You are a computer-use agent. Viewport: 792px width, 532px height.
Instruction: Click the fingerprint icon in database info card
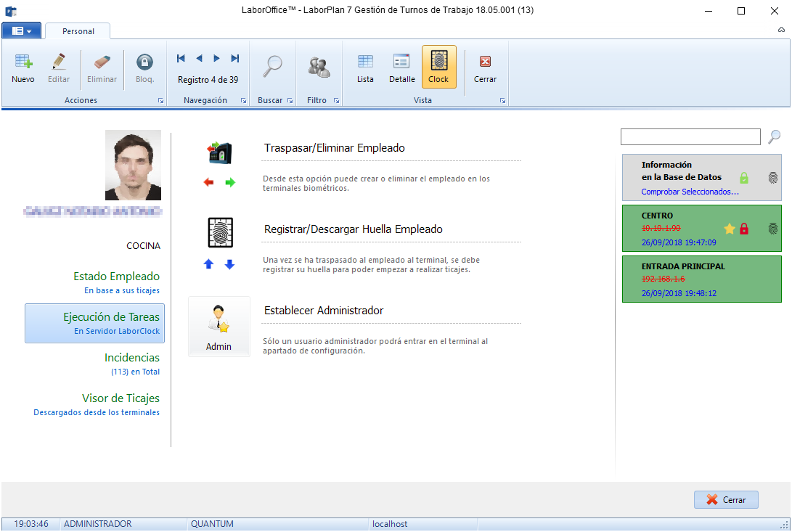pos(773,178)
